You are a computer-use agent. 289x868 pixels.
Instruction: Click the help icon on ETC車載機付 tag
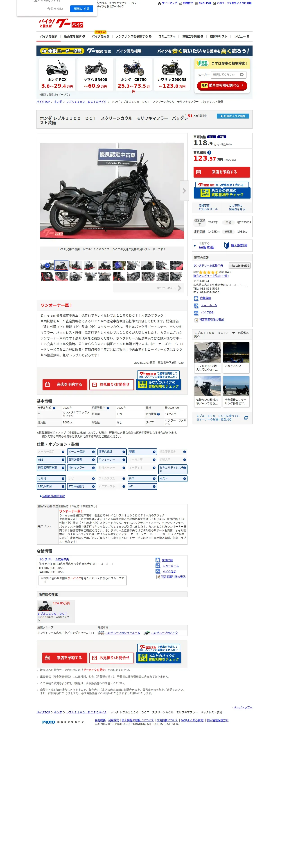click(x=94, y=487)
